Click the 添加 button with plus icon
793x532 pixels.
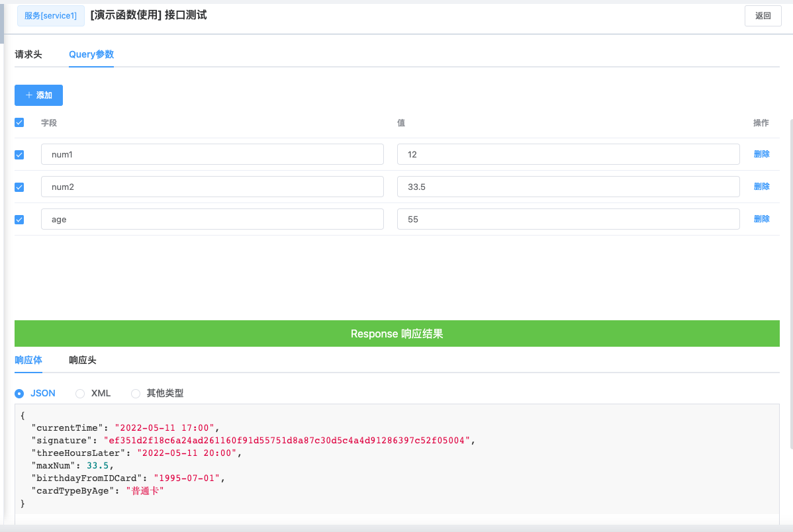[38, 95]
